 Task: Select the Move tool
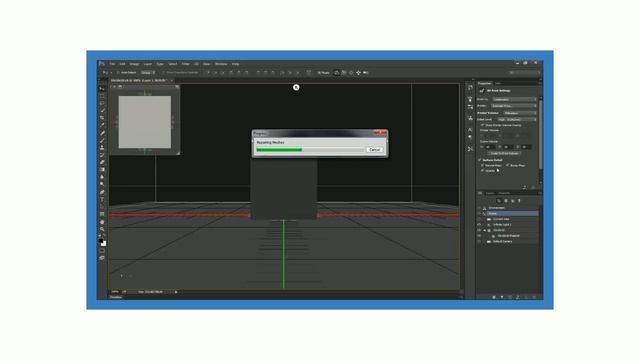coord(102,88)
